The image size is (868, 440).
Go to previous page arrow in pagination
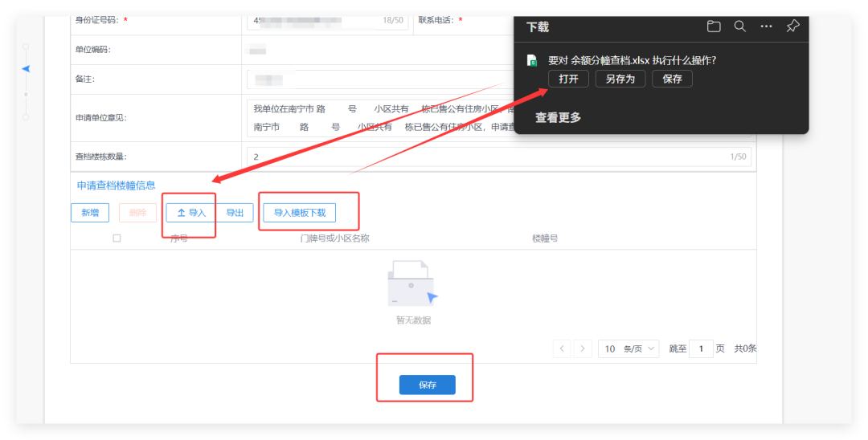click(563, 348)
